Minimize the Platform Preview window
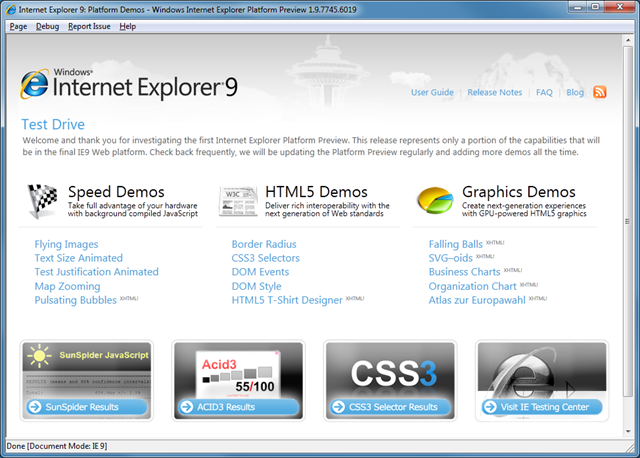 tap(577, 7)
